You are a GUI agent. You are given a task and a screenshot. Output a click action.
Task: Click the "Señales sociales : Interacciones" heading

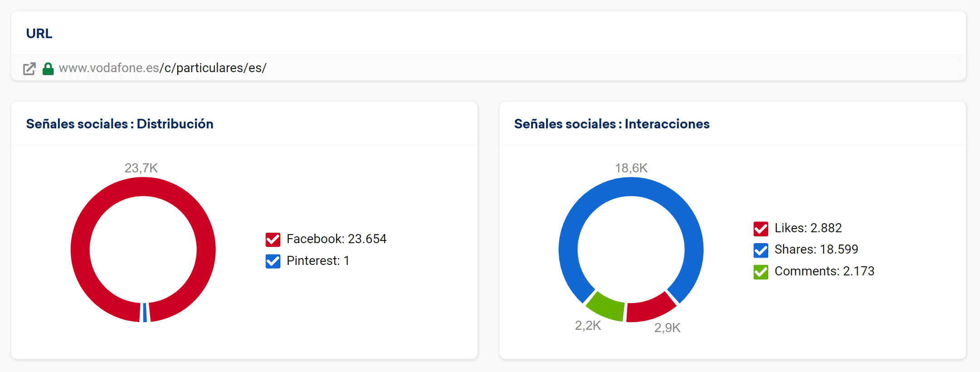point(611,124)
